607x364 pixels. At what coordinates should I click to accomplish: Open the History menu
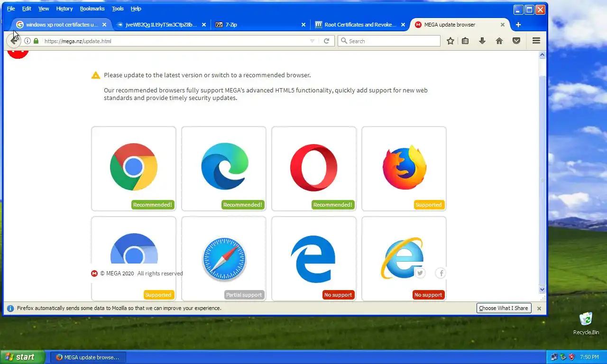point(64,9)
